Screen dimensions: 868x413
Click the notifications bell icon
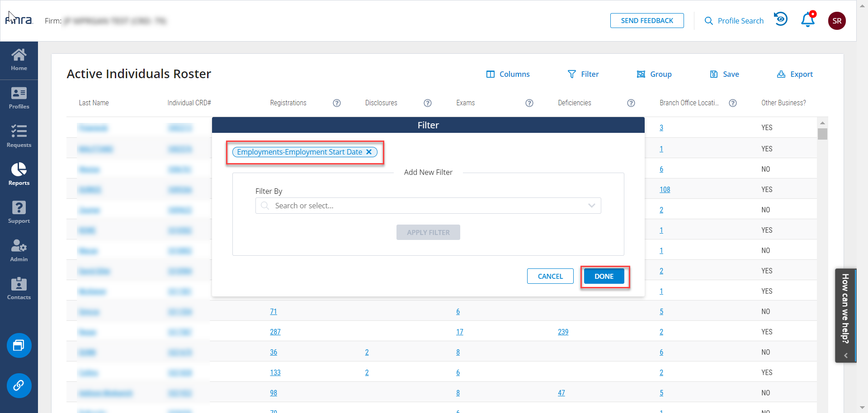tap(808, 20)
